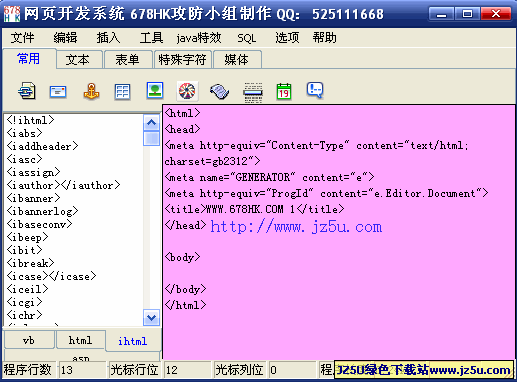Click the closing </html> line in the editor
Viewport: 517px width, 382px height.
pos(185,305)
